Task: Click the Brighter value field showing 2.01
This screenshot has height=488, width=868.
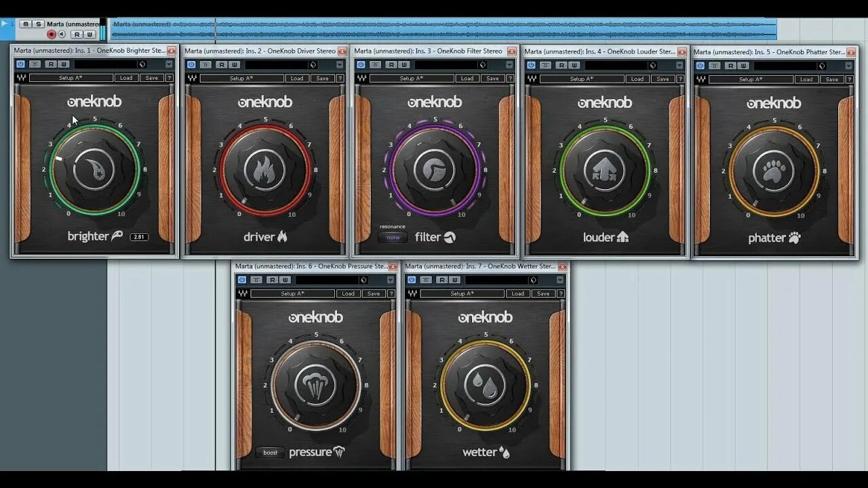Action: [x=139, y=237]
